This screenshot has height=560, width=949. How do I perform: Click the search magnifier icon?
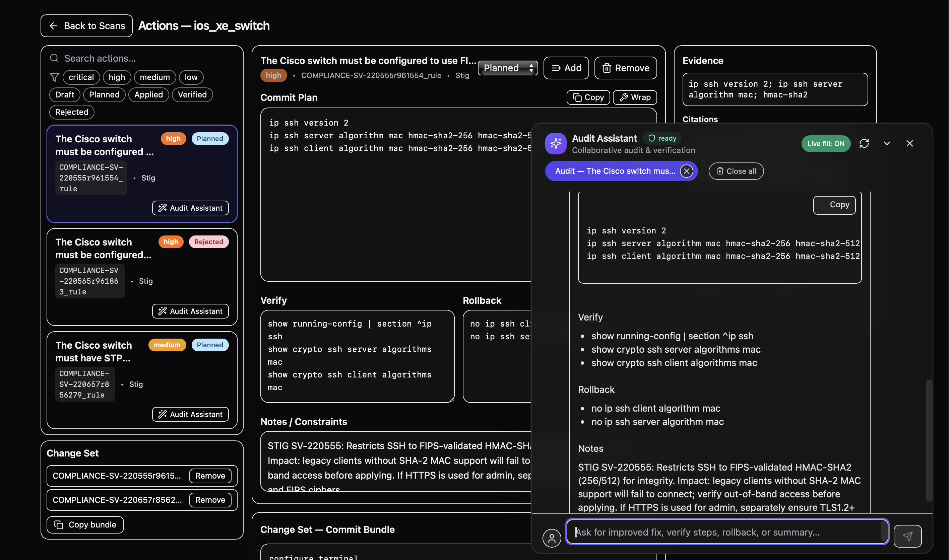point(54,58)
